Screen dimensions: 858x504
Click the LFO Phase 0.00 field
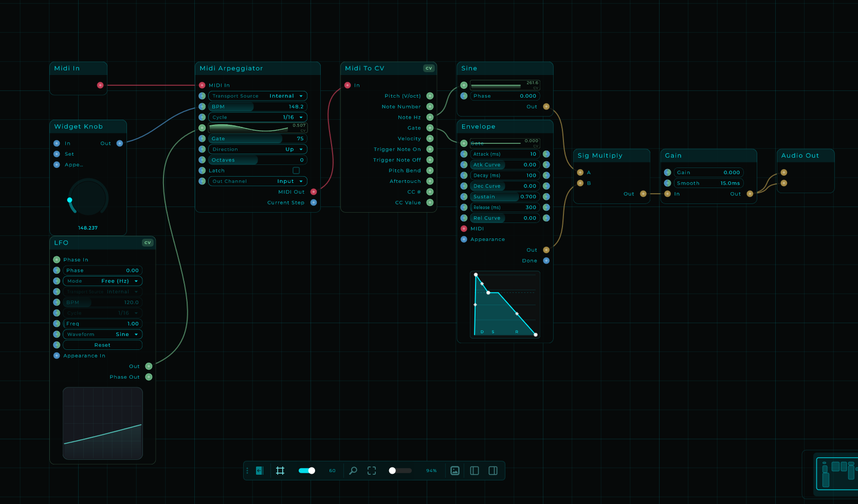(x=102, y=270)
